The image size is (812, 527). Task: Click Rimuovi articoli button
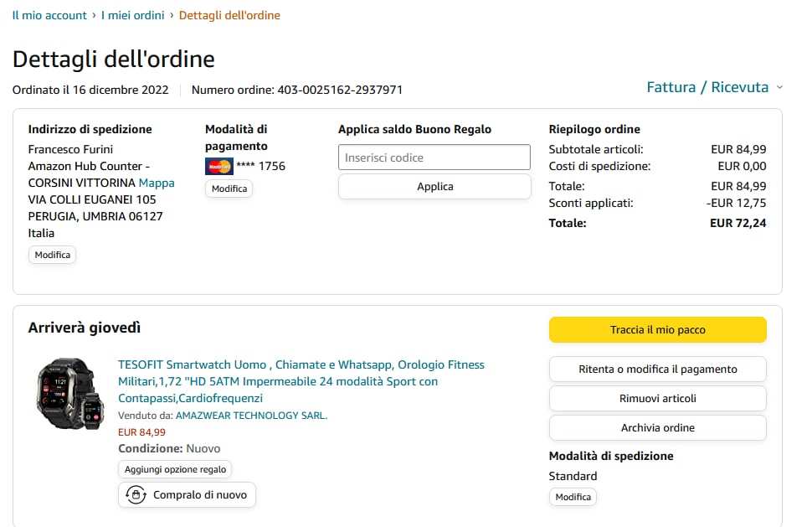657,399
